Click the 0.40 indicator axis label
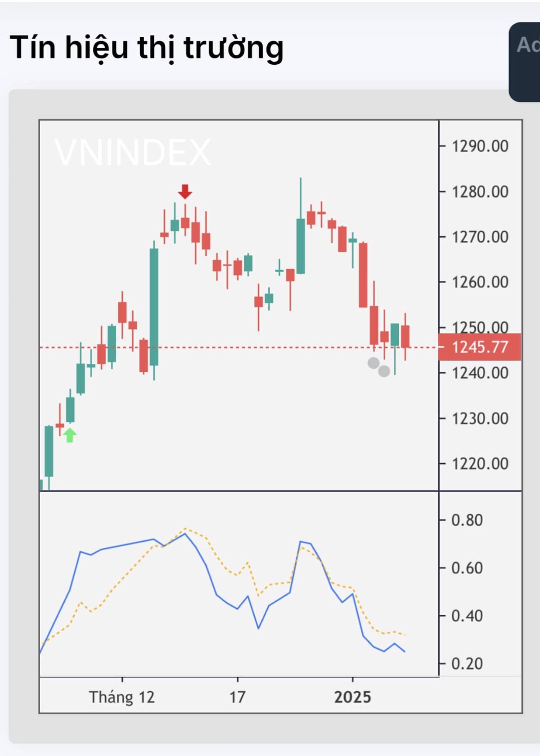This screenshot has height=756, width=540. [467, 616]
